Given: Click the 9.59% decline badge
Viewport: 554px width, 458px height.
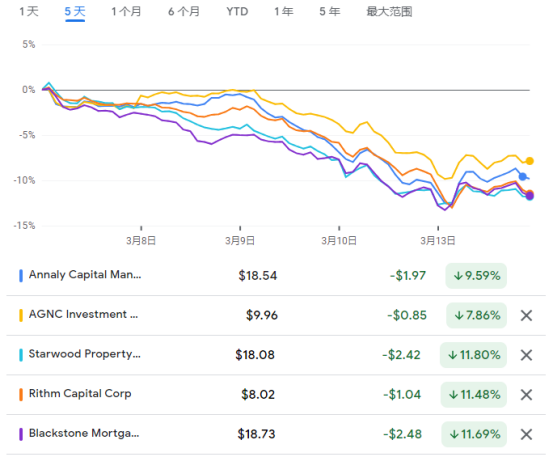Looking at the screenshot, I should 476,276.
